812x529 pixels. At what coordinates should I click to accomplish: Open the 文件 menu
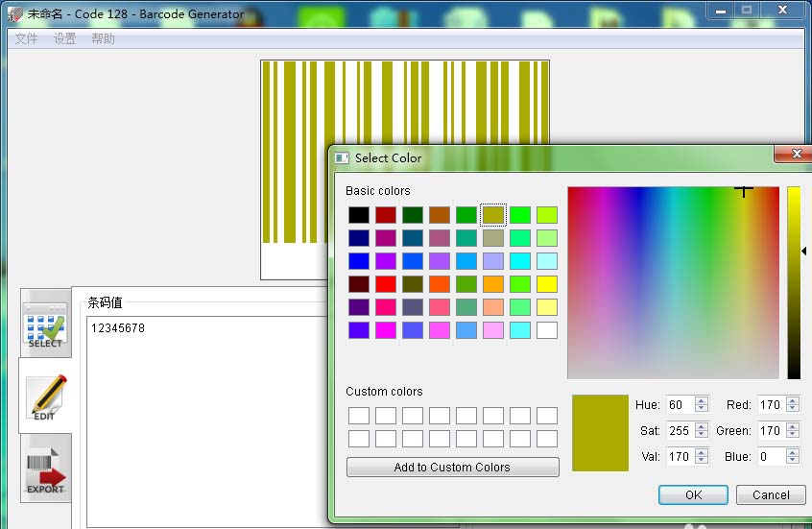coord(26,38)
